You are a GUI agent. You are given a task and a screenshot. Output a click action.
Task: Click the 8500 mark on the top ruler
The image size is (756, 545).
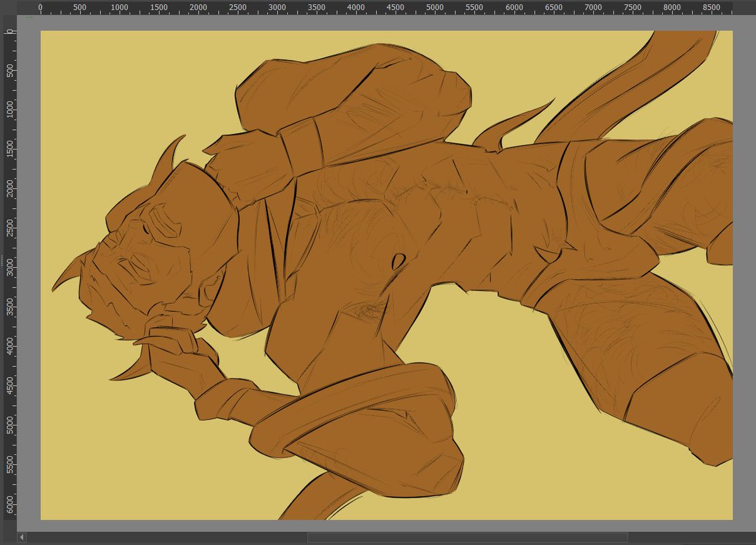click(711, 7)
